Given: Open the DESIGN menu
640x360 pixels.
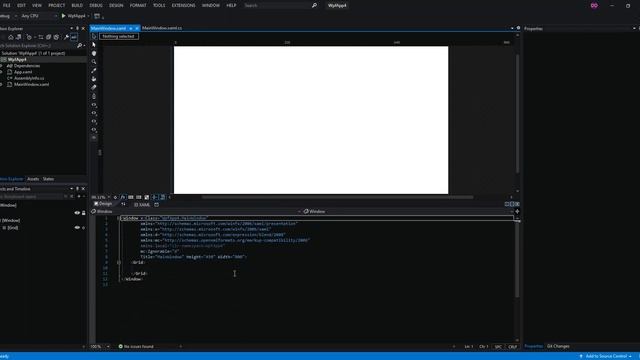Looking at the screenshot, I should tap(116, 5).
